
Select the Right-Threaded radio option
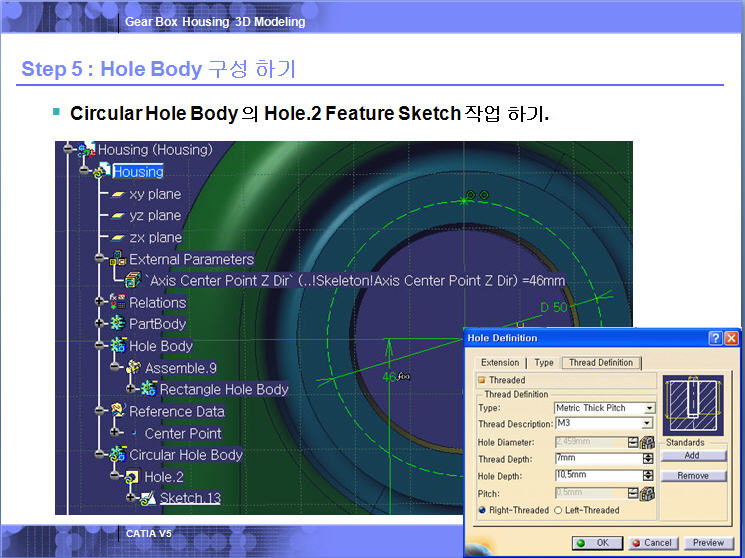click(481, 510)
